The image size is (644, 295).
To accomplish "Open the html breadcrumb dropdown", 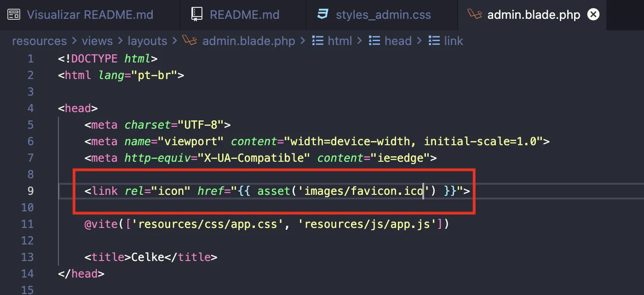I will [340, 40].
